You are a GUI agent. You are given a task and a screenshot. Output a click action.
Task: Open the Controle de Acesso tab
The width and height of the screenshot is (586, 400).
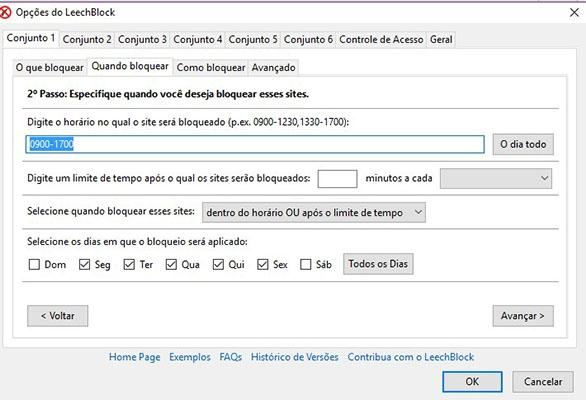381,39
